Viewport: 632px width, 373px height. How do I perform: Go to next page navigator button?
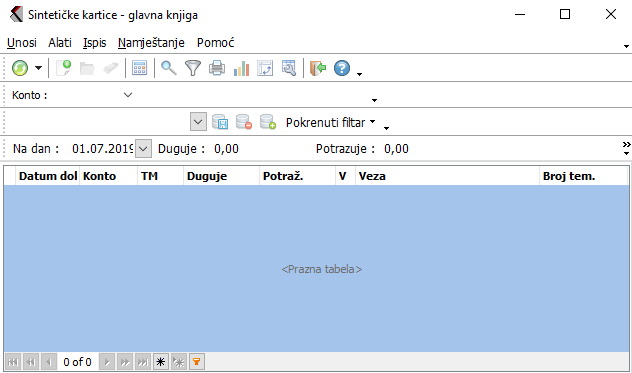pyautogui.click(x=125, y=362)
